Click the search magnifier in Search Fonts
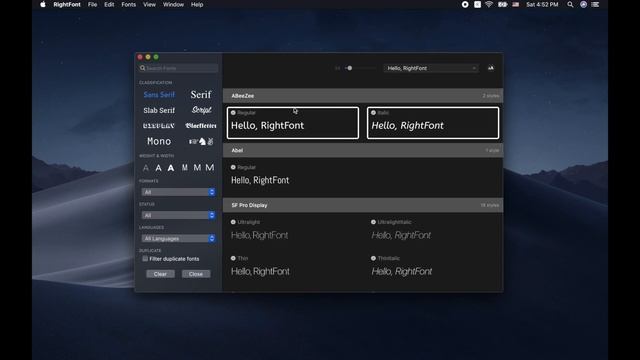 [x=142, y=68]
